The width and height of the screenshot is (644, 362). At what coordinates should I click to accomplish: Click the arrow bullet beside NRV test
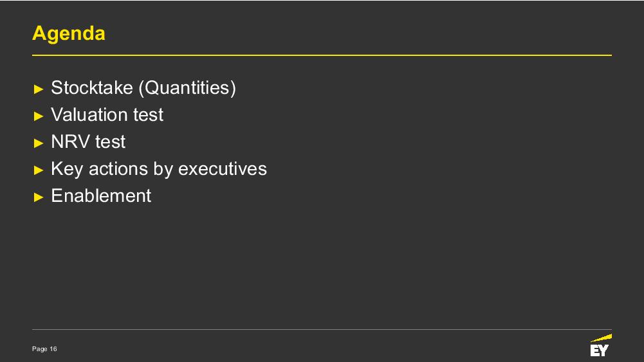[39, 143]
